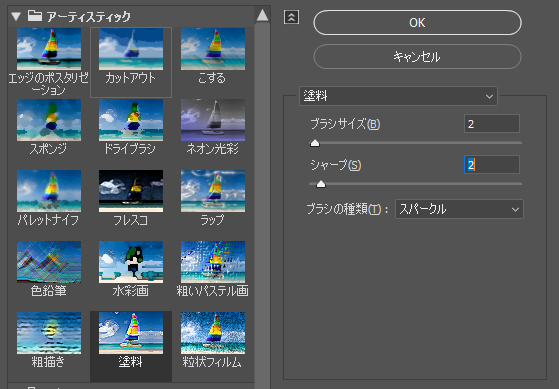Image resolution: width=559 pixels, height=389 pixels.
Task: Click the 粗描き filter thumbnail
Action: click(x=49, y=333)
